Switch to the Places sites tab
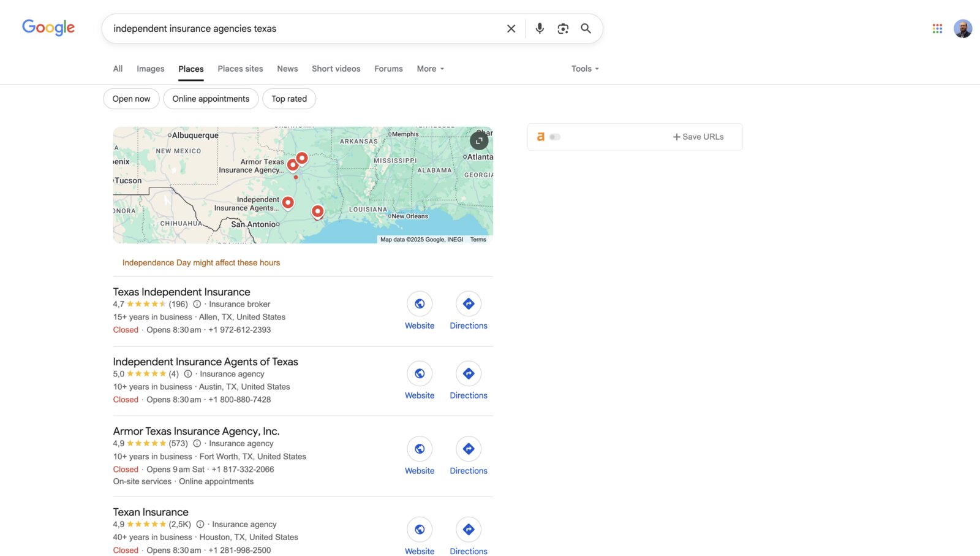The width and height of the screenshot is (980, 556). click(240, 69)
